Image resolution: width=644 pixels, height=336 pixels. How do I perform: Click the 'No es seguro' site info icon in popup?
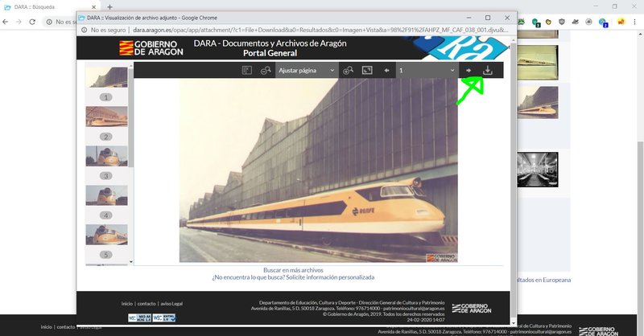(x=85, y=30)
